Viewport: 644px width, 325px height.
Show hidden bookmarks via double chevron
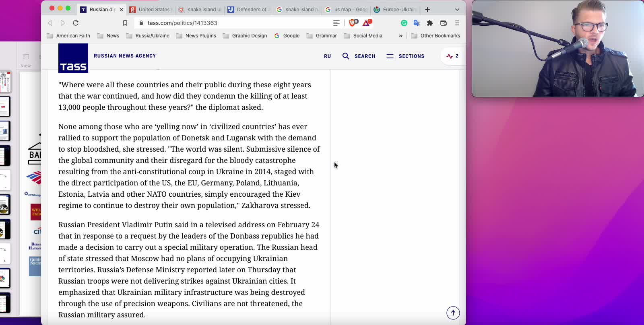click(400, 36)
